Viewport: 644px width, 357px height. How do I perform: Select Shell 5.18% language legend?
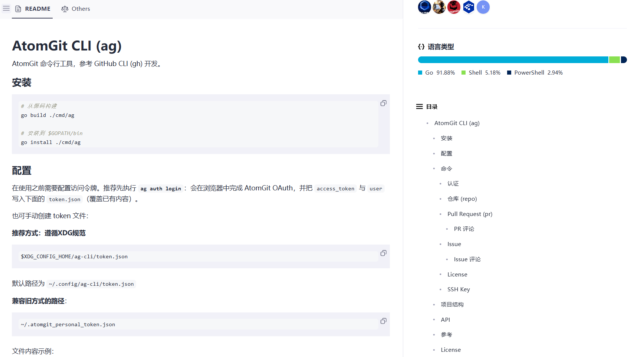(481, 73)
